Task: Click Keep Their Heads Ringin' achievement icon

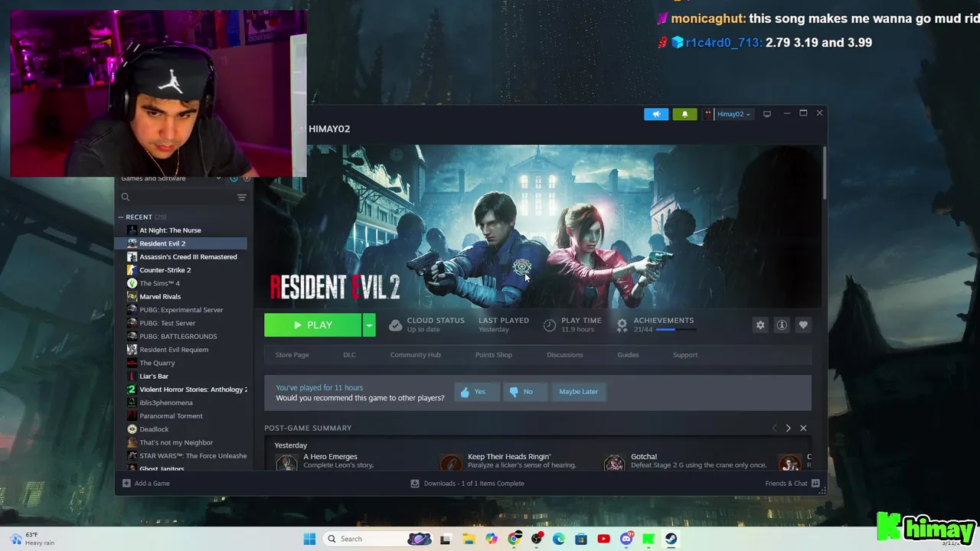Action: [x=451, y=462]
